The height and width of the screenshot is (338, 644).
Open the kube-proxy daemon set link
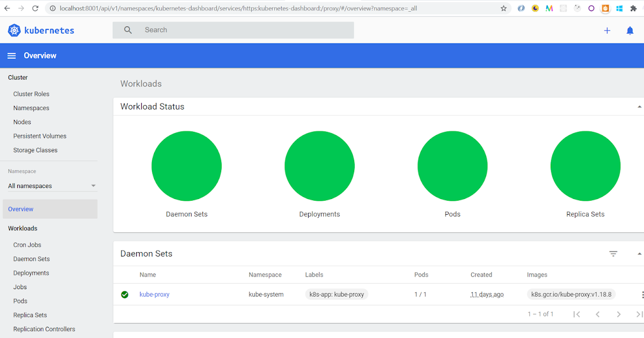click(155, 295)
